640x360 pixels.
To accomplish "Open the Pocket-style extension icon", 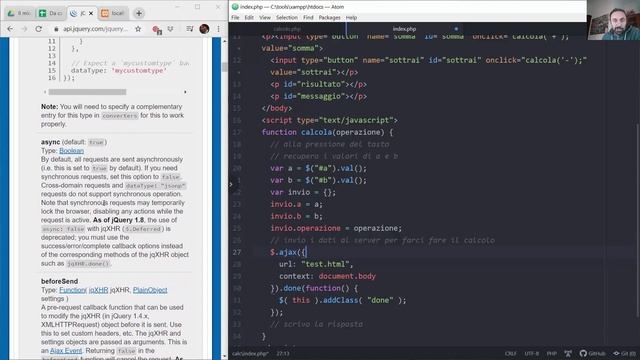I will point(171,29).
